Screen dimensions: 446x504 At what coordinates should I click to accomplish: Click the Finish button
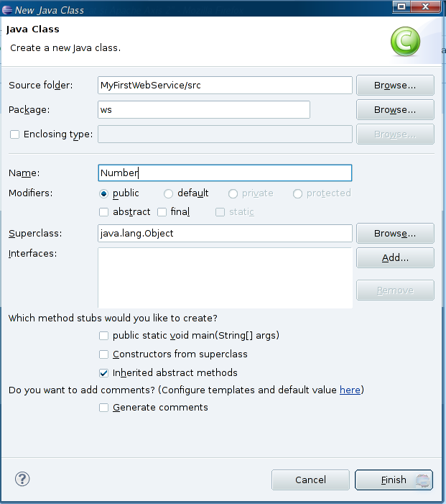[x=394, y=480]
